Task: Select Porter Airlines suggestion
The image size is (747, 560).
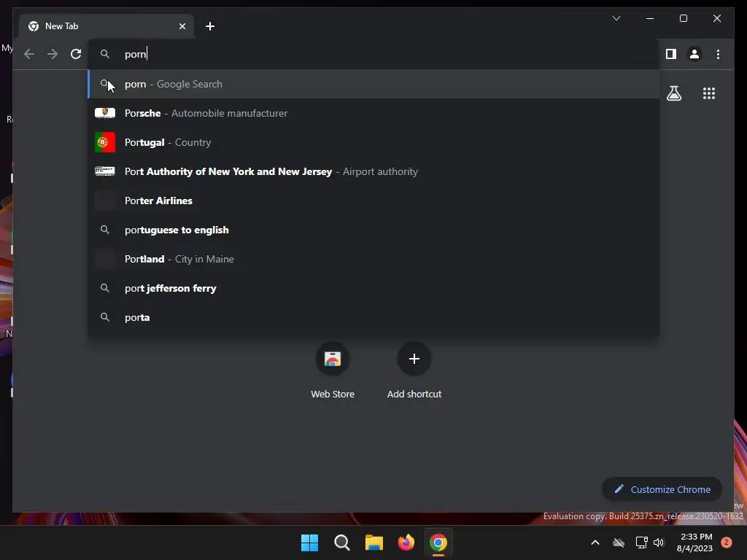Action: coord(373,201)
